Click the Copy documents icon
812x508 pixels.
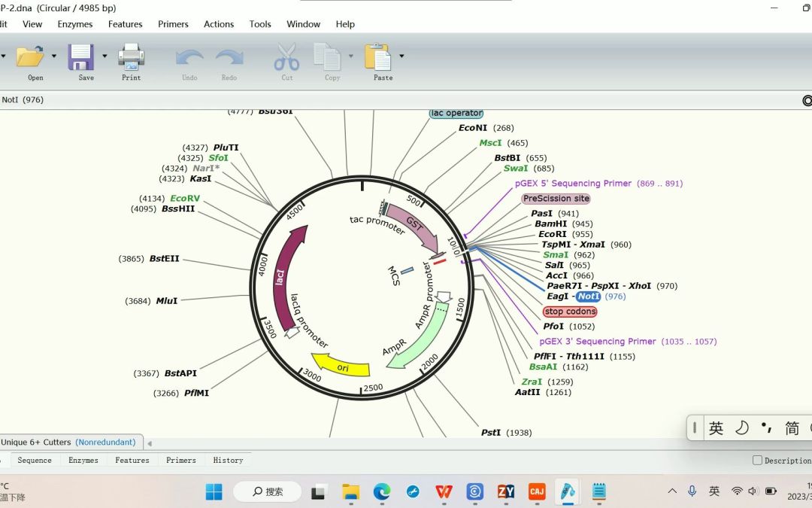327,57
